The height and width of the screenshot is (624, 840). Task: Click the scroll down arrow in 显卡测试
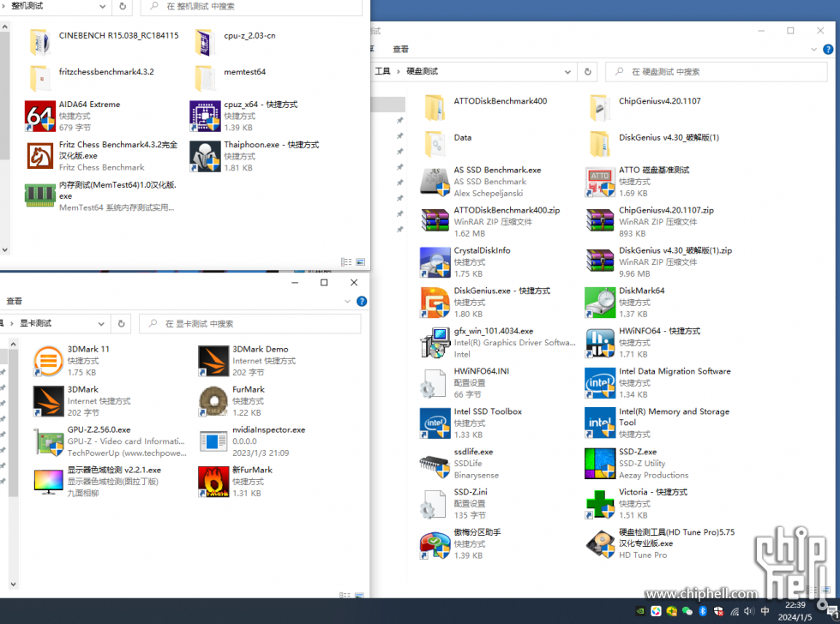click(x=14, y=585)
